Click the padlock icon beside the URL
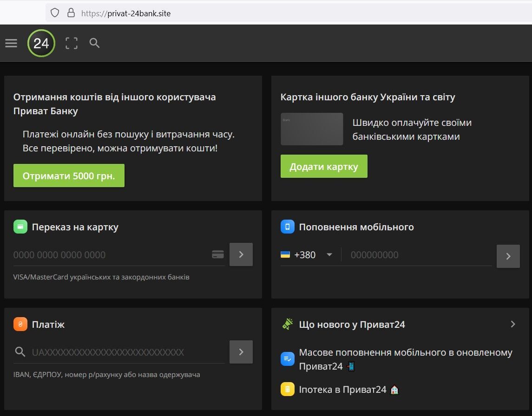 (71, 13)
